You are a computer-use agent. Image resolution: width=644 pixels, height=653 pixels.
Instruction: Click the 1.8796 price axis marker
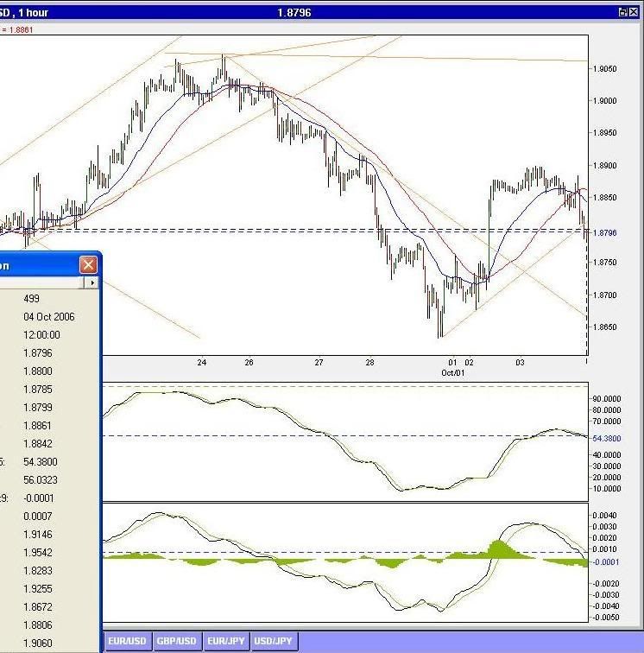point(605,233)
